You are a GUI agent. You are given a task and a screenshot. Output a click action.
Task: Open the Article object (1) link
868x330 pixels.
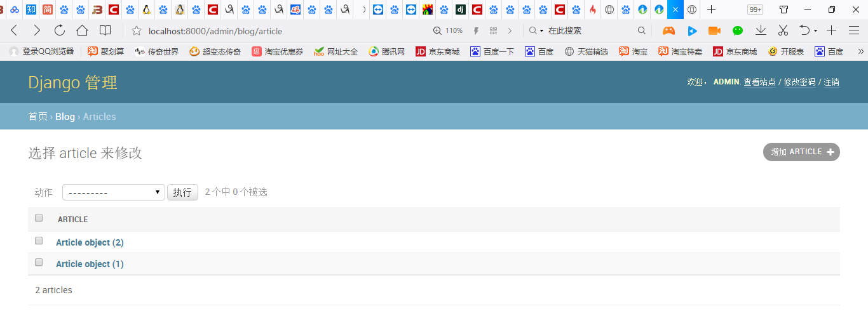click(x=90, y=264)
